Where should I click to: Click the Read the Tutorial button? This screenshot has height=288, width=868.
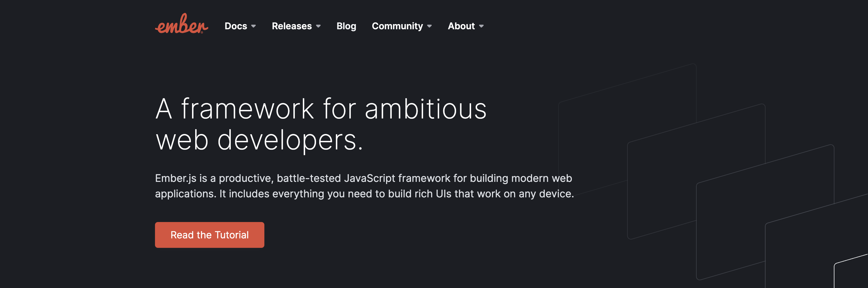point(210,235)
